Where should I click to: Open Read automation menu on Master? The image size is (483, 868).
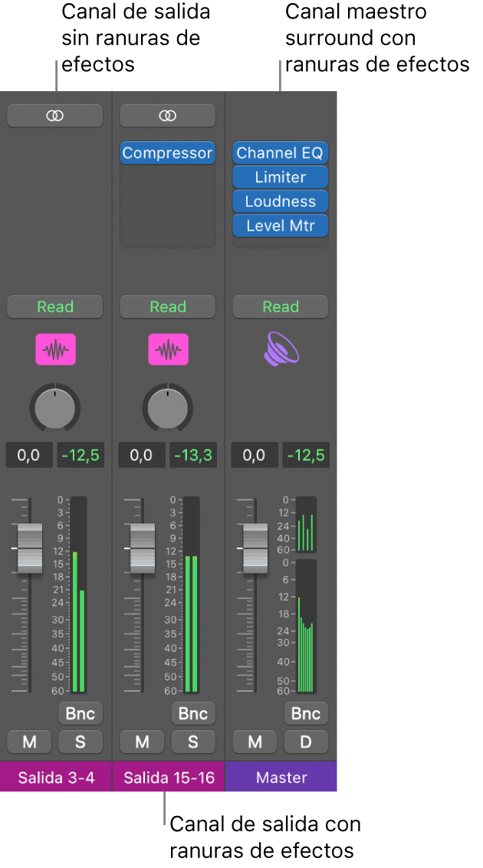281,306
